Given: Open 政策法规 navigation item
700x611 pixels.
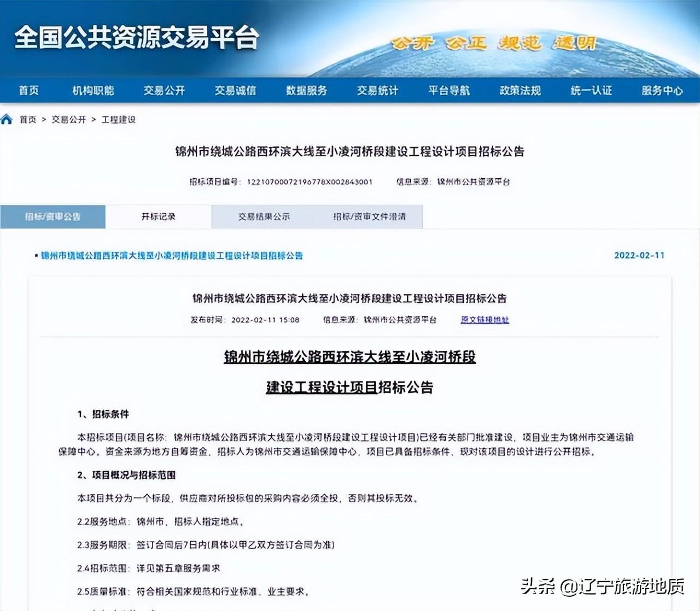Looking at the screenshot, I should (x=520, y=90).
